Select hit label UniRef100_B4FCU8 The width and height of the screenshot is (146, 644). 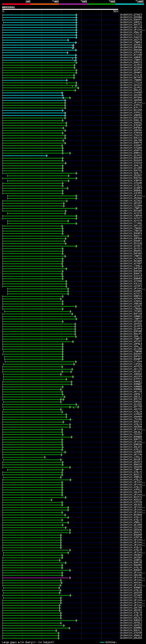[x=131, y=314]
